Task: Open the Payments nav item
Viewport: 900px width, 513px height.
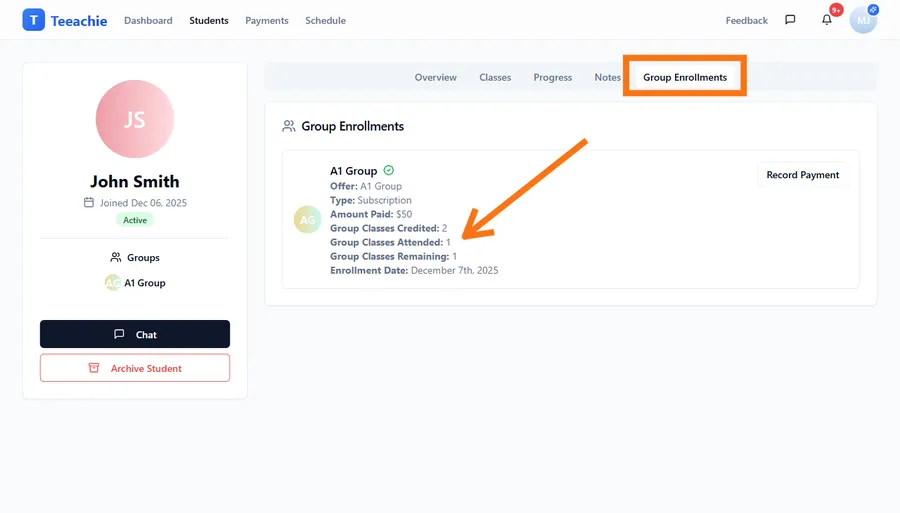Action: coord(267,20)
